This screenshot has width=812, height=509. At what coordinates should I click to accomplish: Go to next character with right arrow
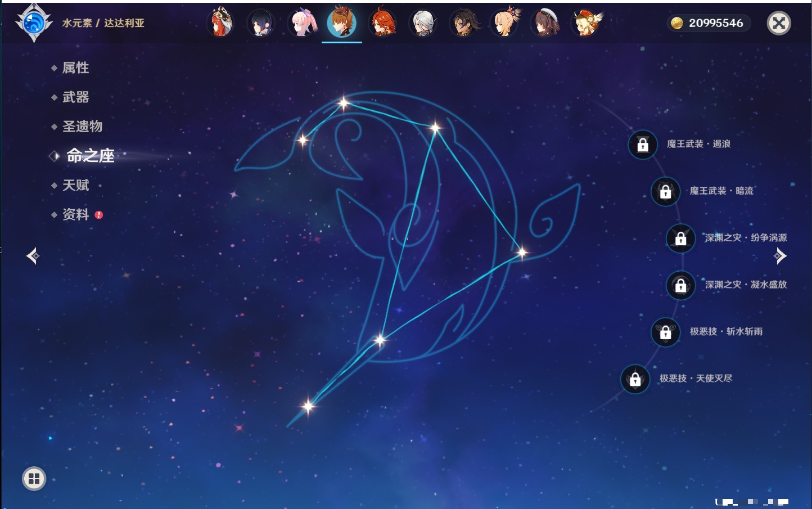[780, 256]
